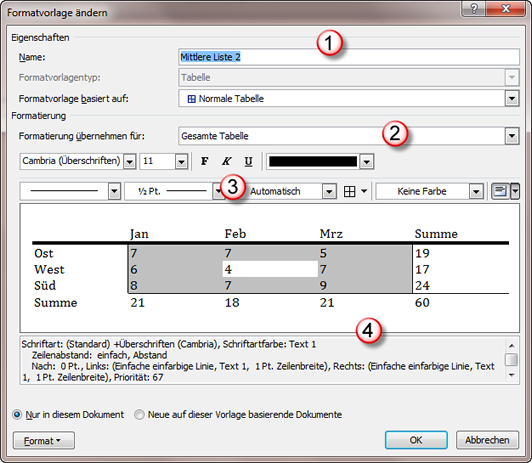Viewport: 532px width, 463px height.
Task: Open the Format menu button
Action: point(44,441)
